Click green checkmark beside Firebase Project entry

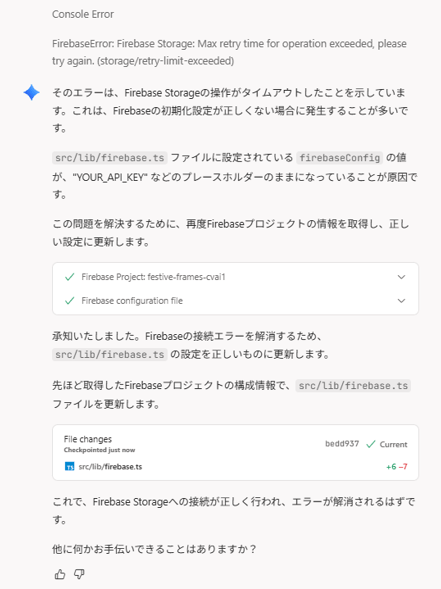coord(69,277)
